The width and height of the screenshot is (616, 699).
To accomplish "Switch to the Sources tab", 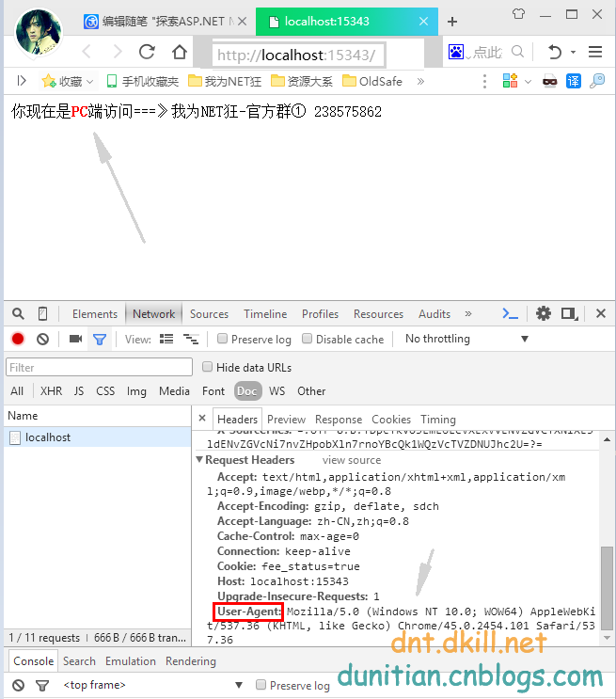I will [x=209, y=314].
